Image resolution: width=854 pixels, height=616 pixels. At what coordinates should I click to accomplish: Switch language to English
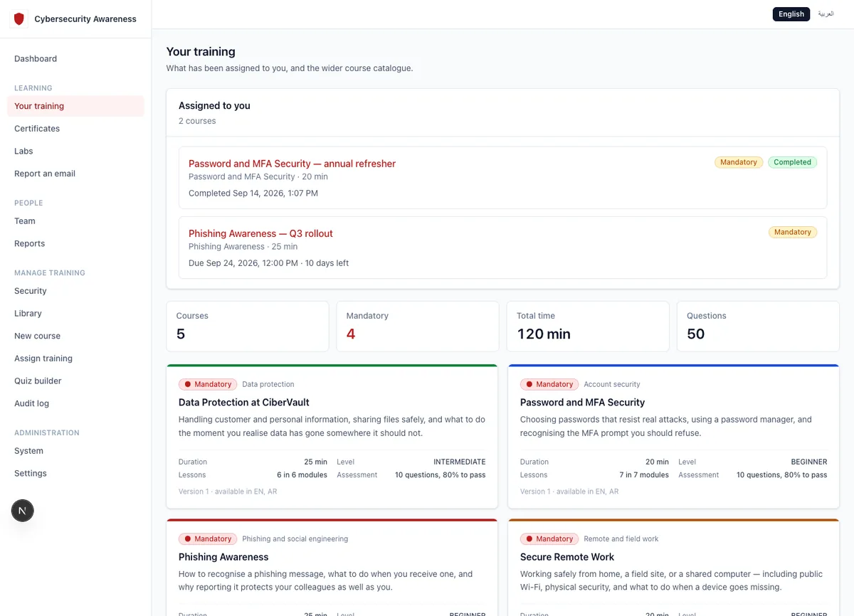point(791,14)
